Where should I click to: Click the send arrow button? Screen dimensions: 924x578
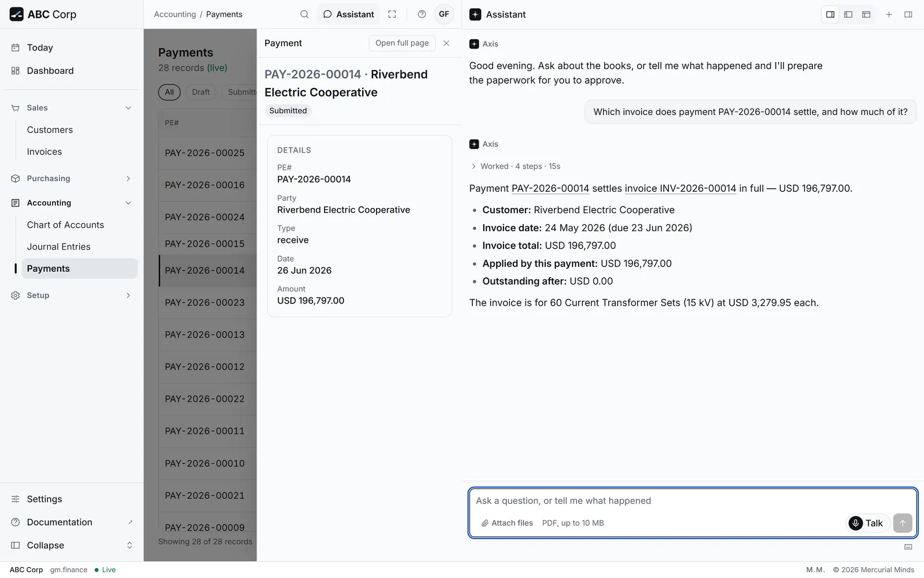point(903,523)
